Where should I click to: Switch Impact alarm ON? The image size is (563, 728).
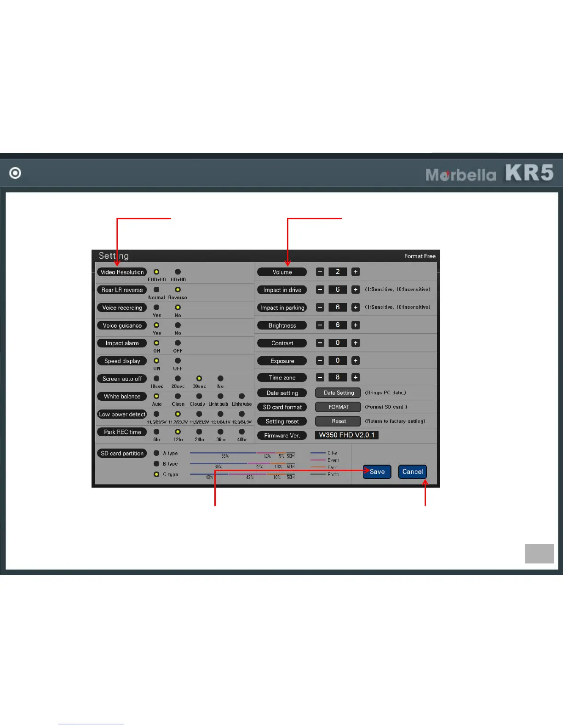click(156, 343)
